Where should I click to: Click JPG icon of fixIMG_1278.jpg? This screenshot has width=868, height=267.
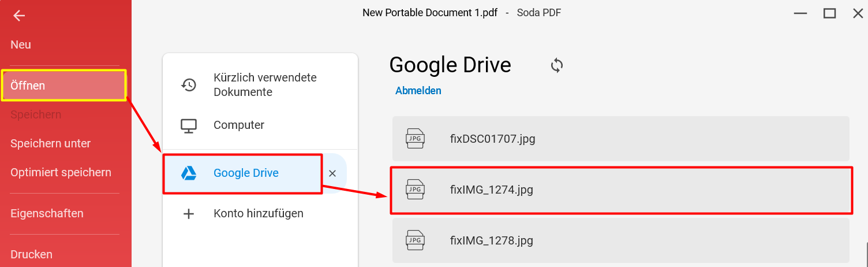click(x=415, y=240)
